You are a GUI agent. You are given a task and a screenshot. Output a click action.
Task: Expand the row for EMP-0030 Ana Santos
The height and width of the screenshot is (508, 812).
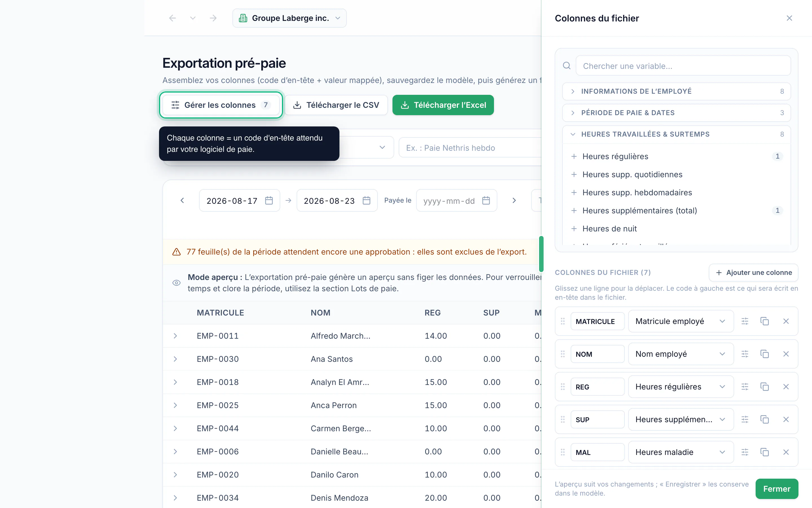pos(175,359)
